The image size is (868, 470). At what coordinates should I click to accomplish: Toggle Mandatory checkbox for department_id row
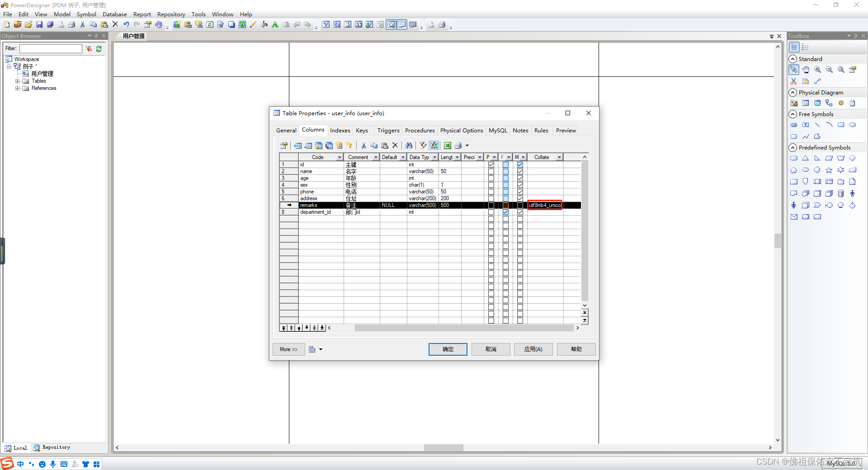tap(520, 212)
